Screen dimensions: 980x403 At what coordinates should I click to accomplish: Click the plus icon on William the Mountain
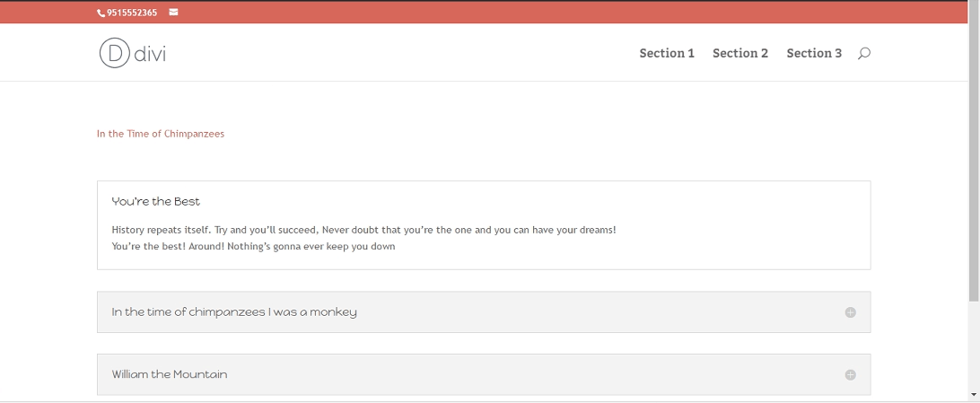pyautogui.click(x=850, y=375)
